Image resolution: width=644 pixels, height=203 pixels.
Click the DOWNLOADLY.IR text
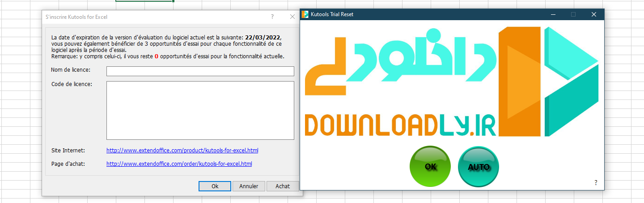401,125
